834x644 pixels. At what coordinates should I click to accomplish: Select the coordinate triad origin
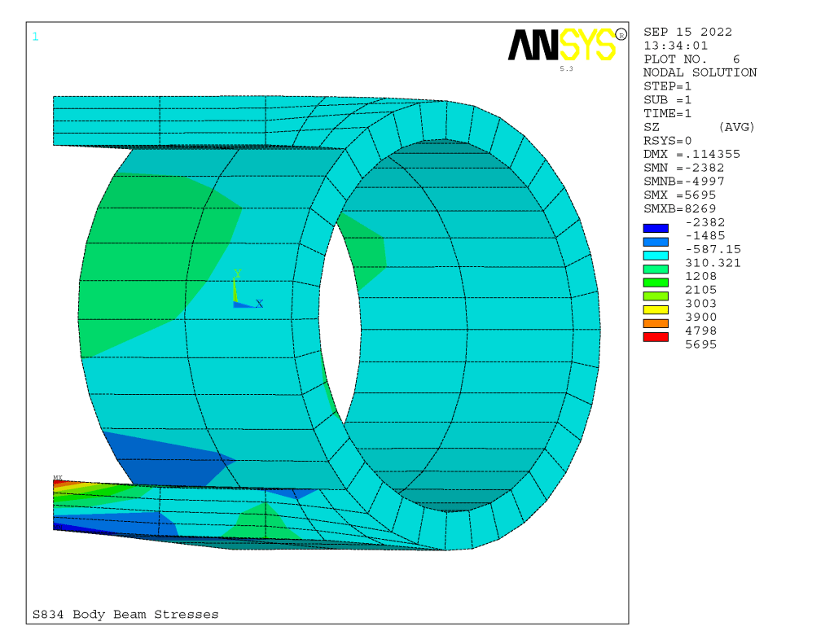click(x=235, y=304)
